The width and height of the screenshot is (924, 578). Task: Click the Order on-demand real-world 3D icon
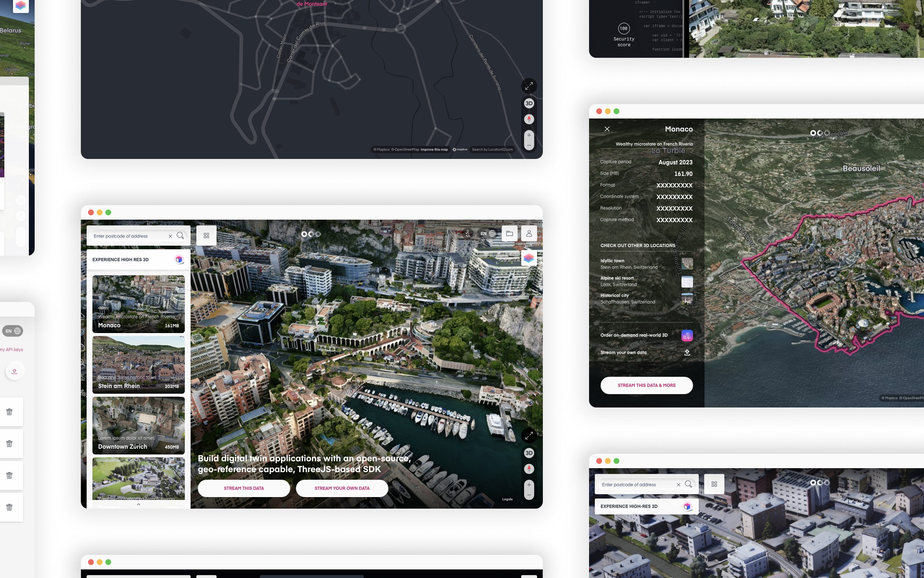click(x=687, y=336)
